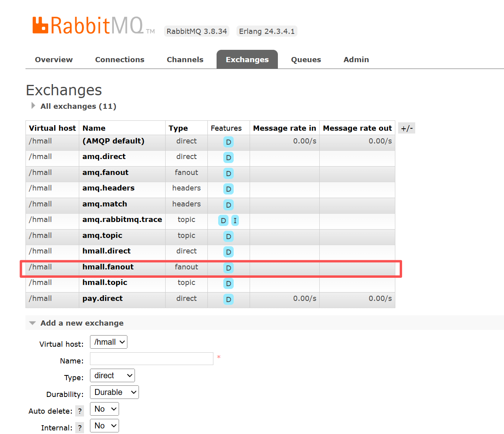This screenshot has height=434, width=504.
Task: Open the Internal dropdown
Action: coord(104,426)
